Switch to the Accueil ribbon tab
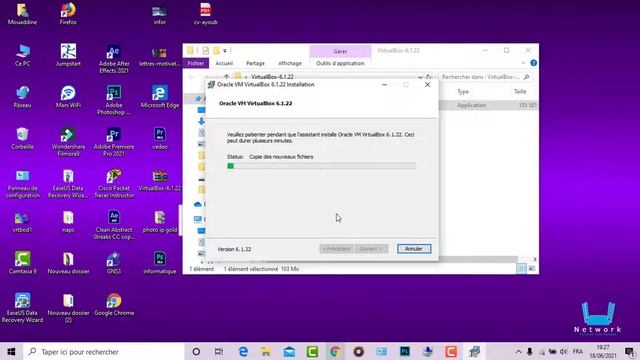Image resolution: width=640 pixels, height=360 pixels. tap(224, 63)
